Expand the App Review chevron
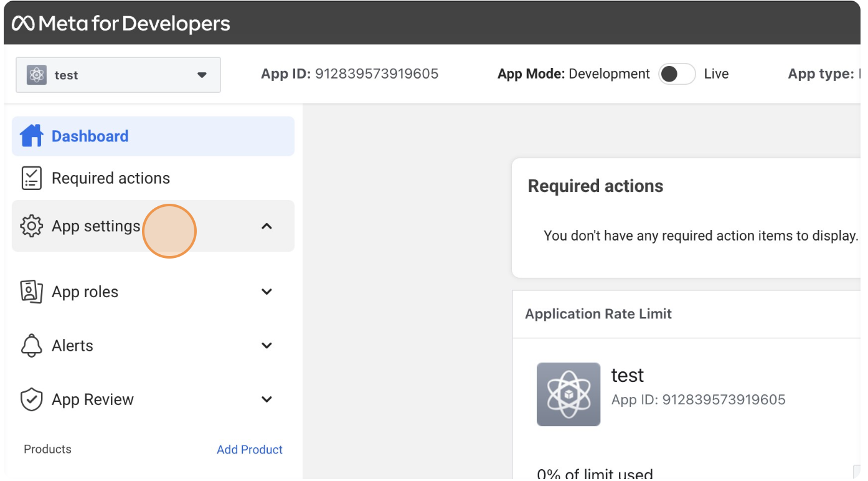Viewport: 868px width, 481px height. [x=267, y=399]
